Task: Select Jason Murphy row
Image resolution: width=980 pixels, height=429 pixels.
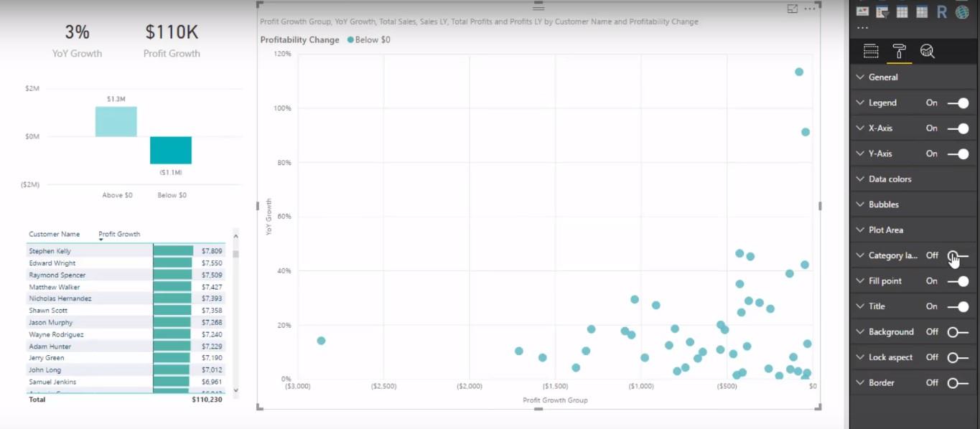Action: click(x=126, y=323)
